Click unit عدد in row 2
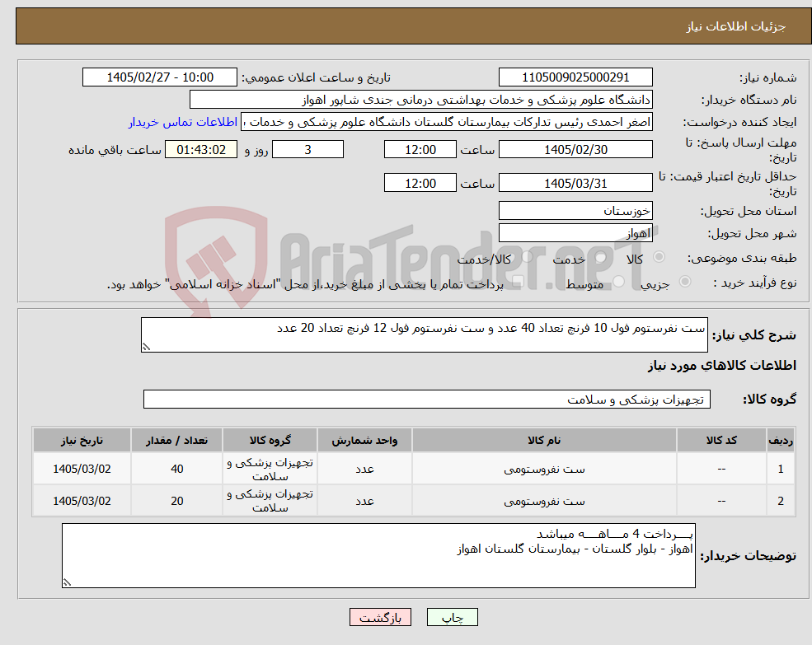This screenshot has width=812, height=645. click(x=364, y=501)
